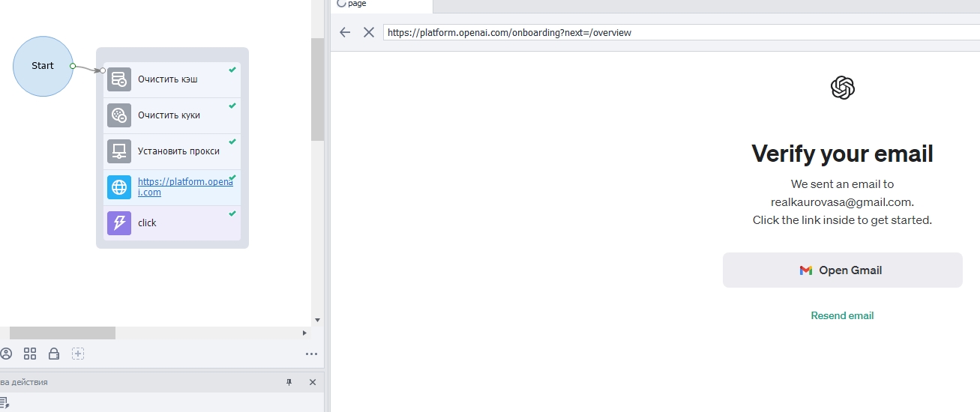Select the Установить прокси action icon

tap(119, 151)
